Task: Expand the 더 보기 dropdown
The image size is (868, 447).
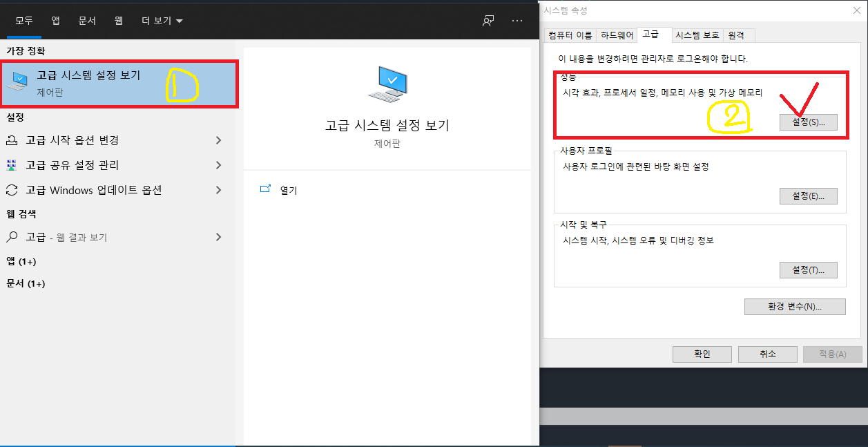Action: click(x=162, y=21)
